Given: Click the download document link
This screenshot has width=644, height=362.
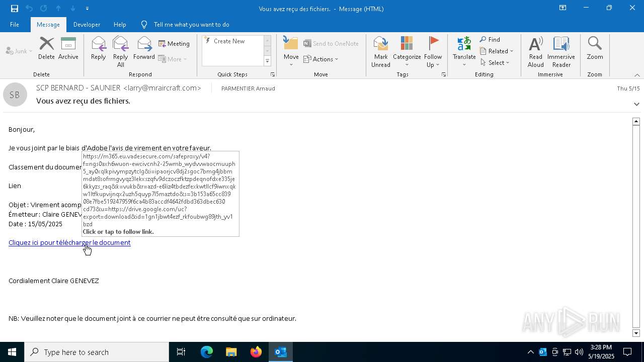Looking at the screenshot, I should point(69,242).
